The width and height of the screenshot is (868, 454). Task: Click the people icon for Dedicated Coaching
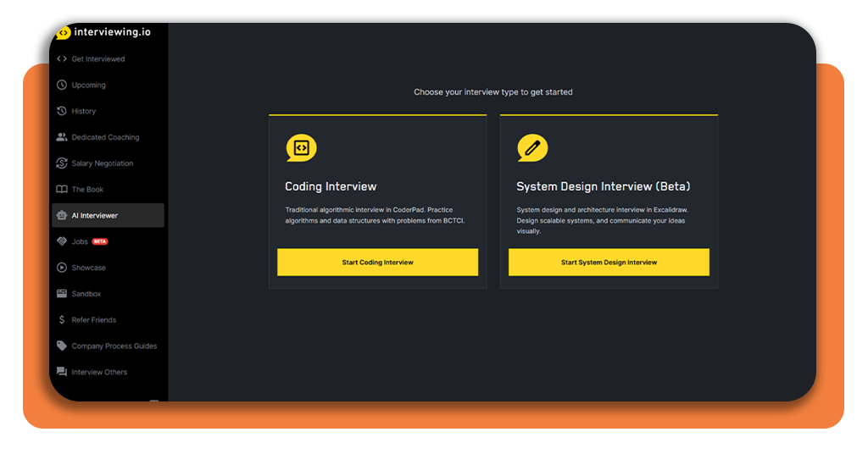point(62,137)
